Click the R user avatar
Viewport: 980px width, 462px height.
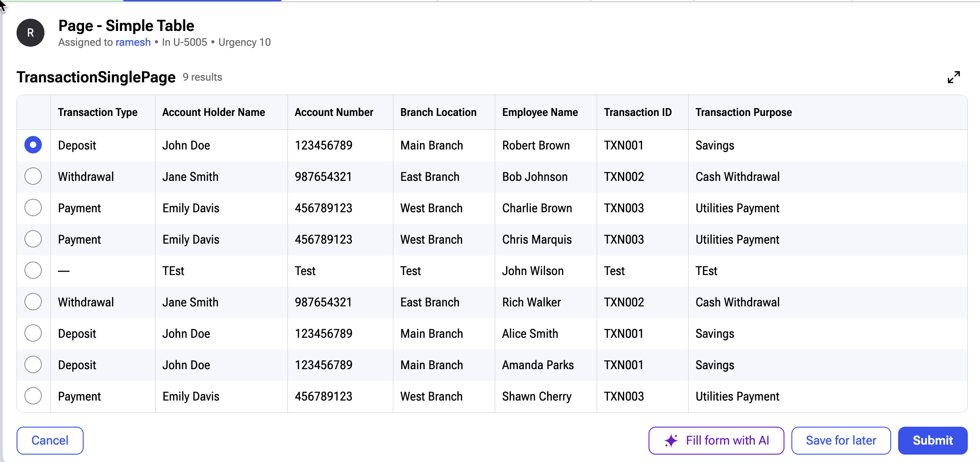pos(30,33)
